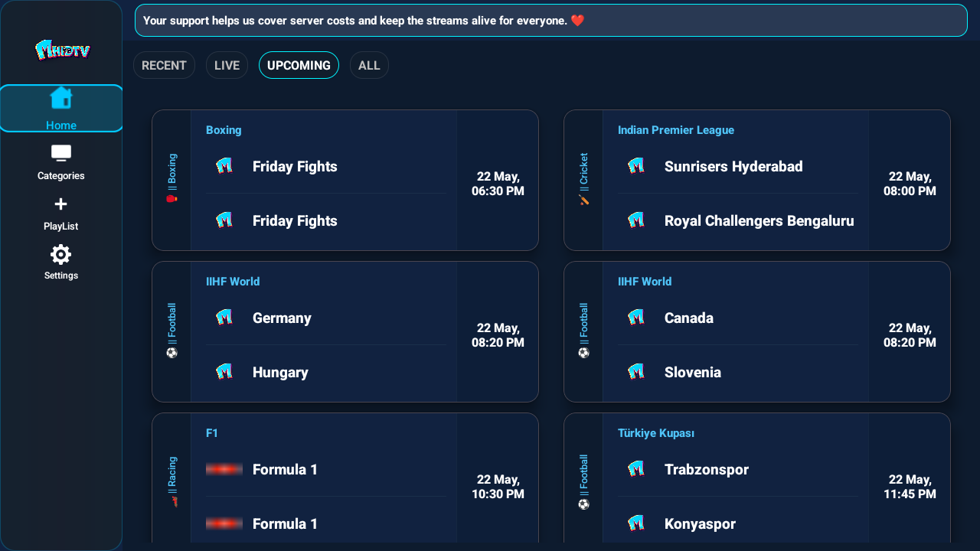Click the Canada team logo
This screenshot has height=551, width=980.
pyautogui.click(x=636, y=318)
